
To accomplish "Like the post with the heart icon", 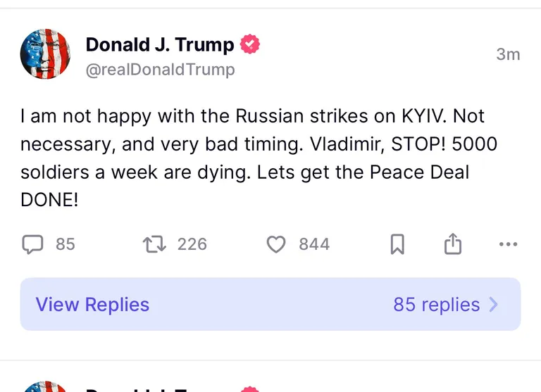I will (x=276, y=244).
